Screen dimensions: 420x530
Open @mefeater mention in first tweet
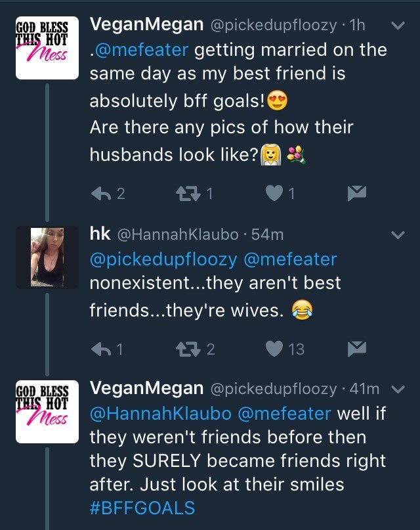coord(140,49)
